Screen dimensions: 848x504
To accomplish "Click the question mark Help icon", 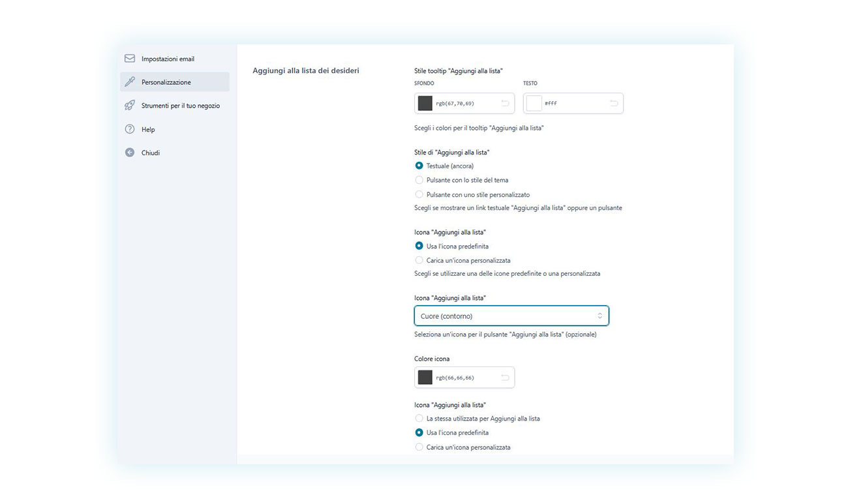I will [x=130, y=129].
